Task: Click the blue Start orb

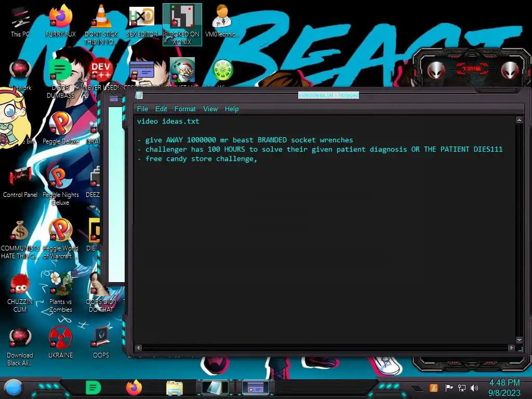Action: [x=14, y=388]
